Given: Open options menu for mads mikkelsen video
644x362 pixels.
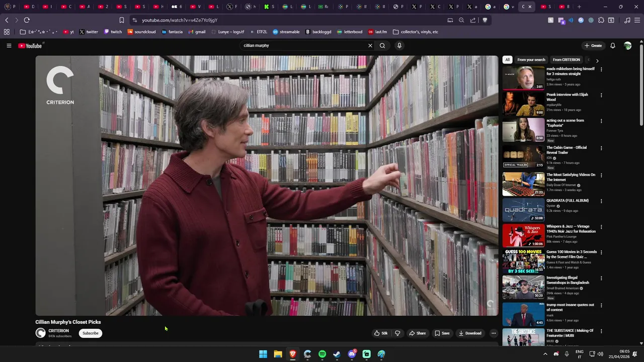Looking at the screenshot, I should point(601,69).
